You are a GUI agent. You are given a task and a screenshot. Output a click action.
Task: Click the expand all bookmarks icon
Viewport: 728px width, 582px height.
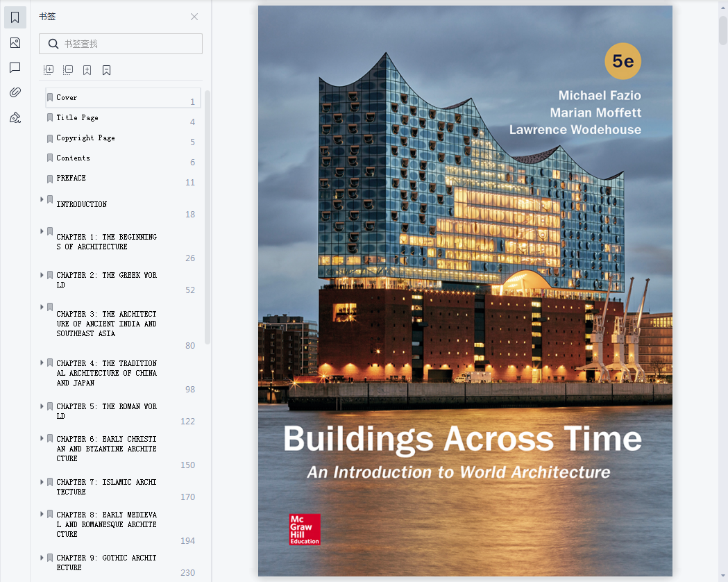point(49,70)
